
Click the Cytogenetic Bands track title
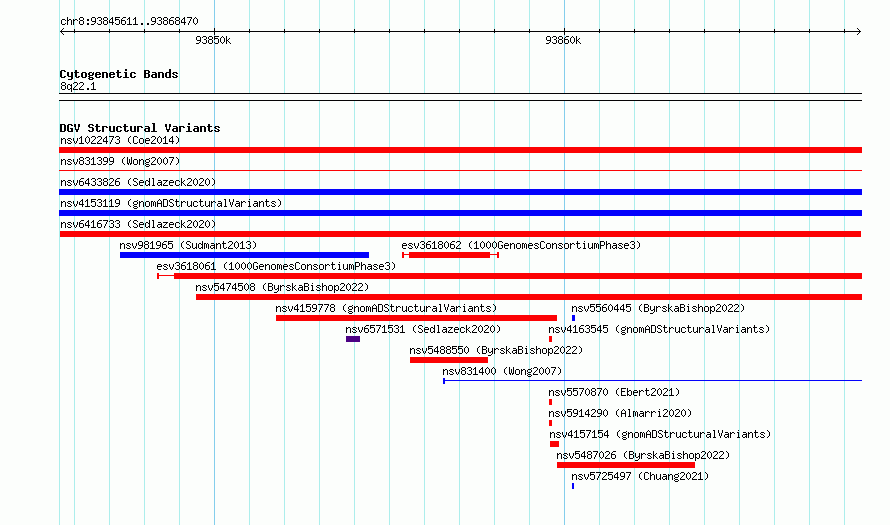(x=119, y=74)
